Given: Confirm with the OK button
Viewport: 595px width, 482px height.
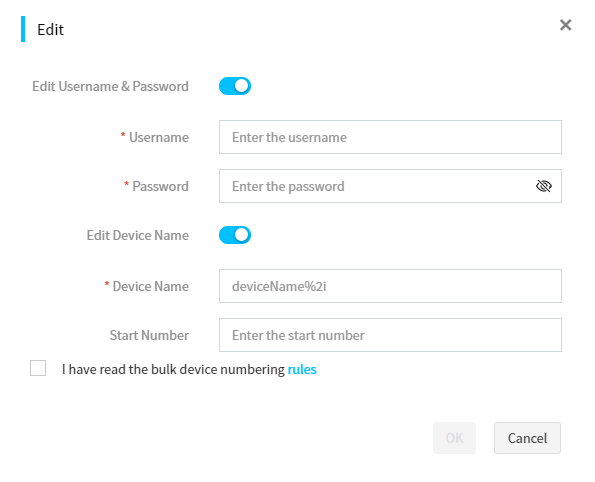Looking at the screenshot, I should pos(454,438).
